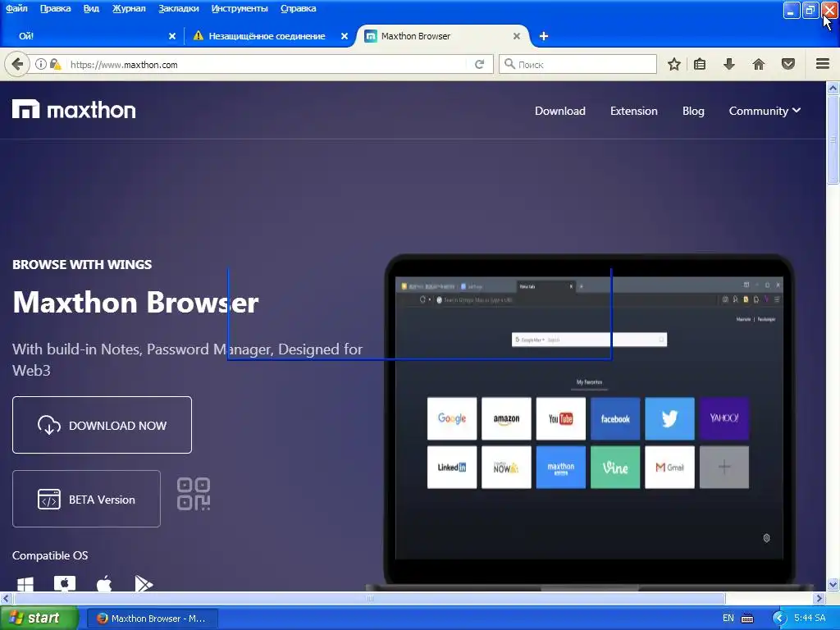Click the BETA Version button

click(86, 499)
